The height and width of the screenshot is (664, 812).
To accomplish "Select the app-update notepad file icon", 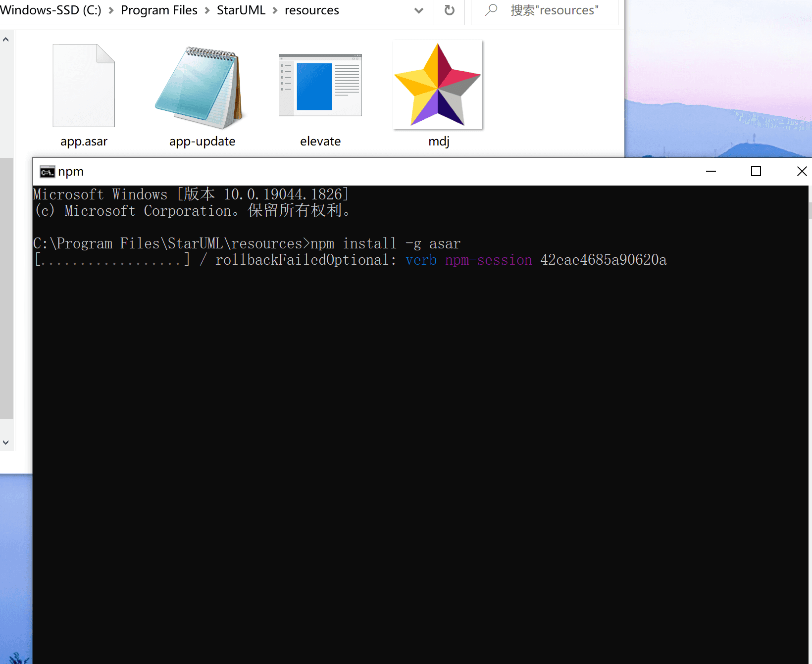I will (201, 88).
